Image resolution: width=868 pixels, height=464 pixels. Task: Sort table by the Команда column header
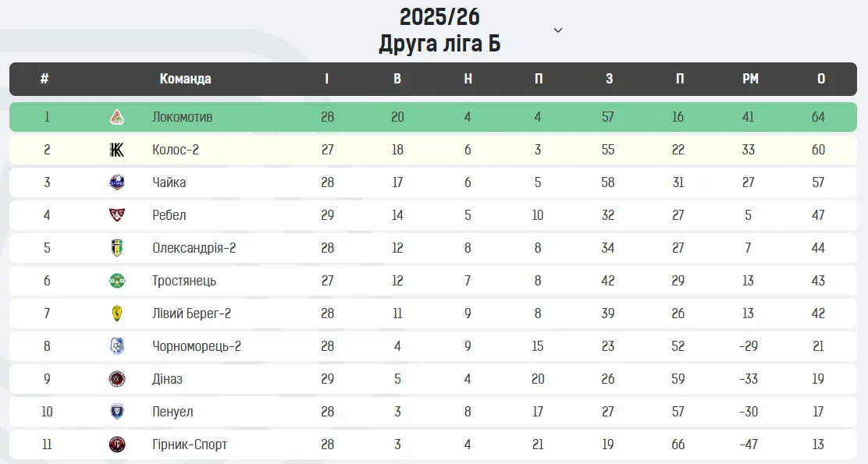186,79
